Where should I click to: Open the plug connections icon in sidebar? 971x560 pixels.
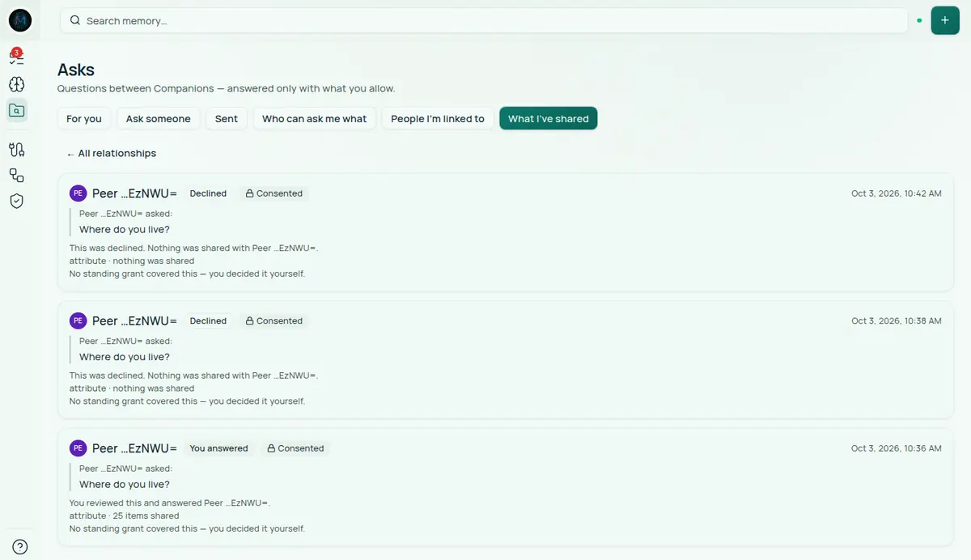click(x=16, y=149)
